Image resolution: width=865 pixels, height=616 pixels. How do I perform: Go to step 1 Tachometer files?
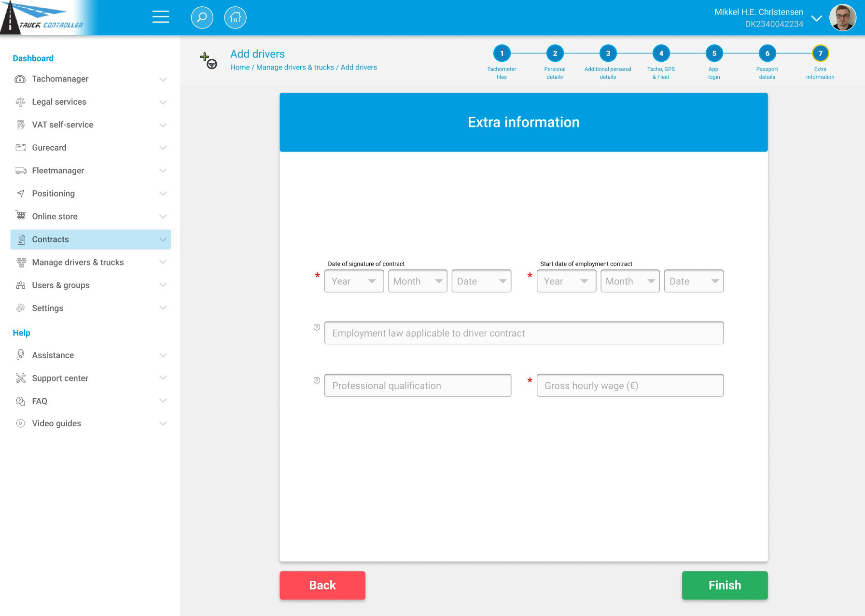(502, 53)
